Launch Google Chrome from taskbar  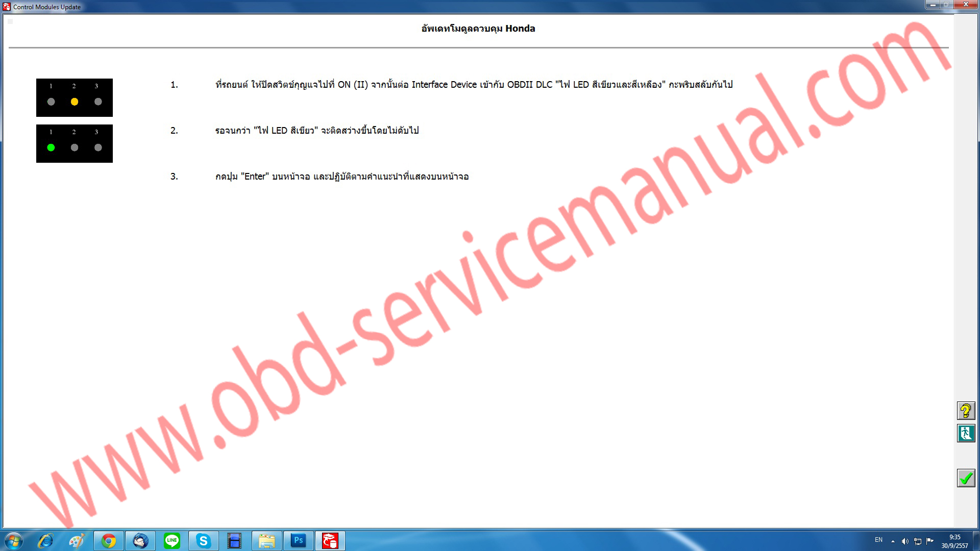(x=109, y=541)
